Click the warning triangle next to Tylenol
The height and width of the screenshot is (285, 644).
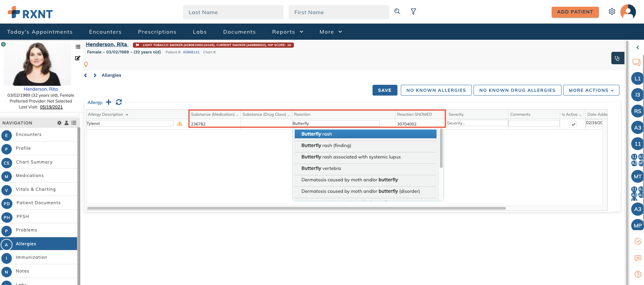point(180,123)
